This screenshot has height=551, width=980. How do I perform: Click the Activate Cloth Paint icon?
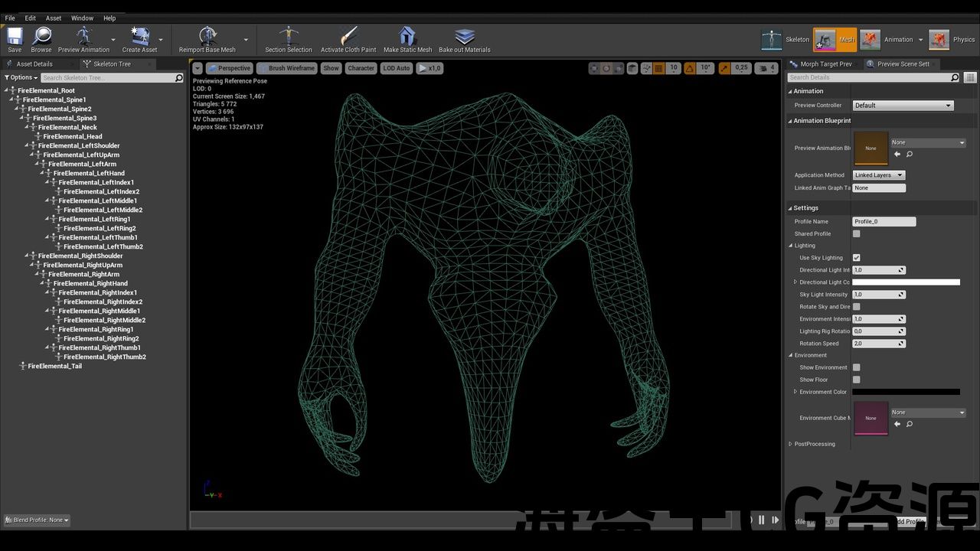pyautogui.click(x=348, y=37)
